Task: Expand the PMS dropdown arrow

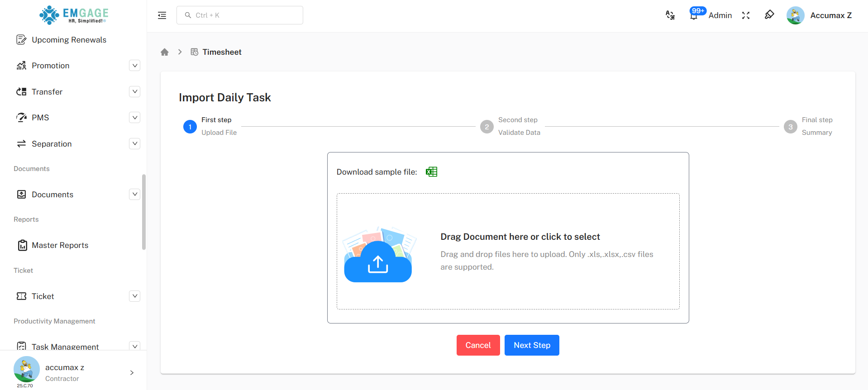Action: click(x=134, y=118)
